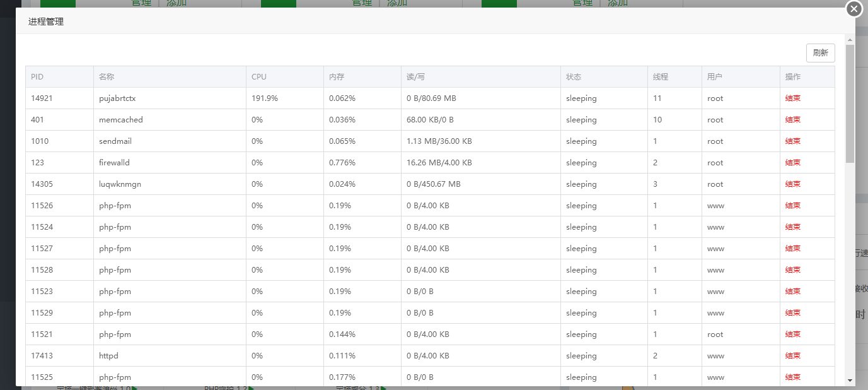Image resolution: width=868 pixels, height=390 pixels.
Task: Click the httpd process name
Action: coord(108,356)
